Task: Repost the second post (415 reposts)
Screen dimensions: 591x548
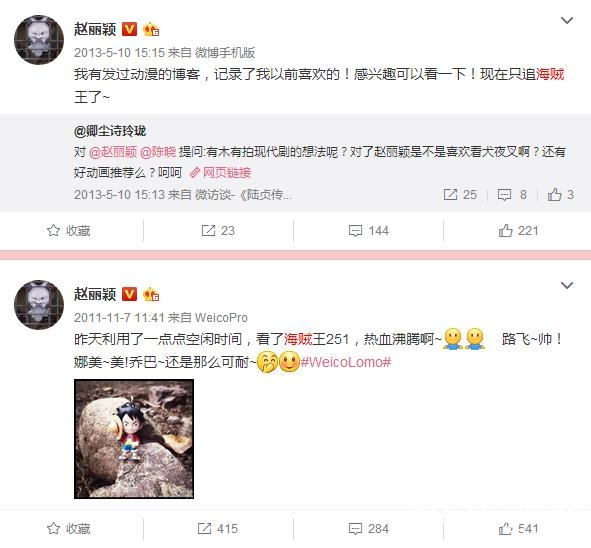Action: [218, 528]
